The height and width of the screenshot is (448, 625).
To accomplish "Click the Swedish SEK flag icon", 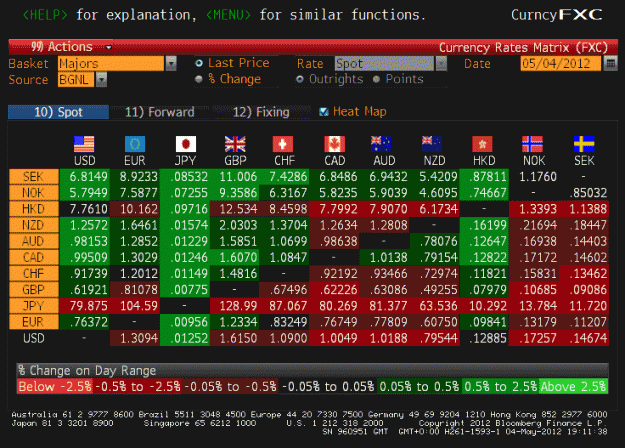I will coord(584,144).
